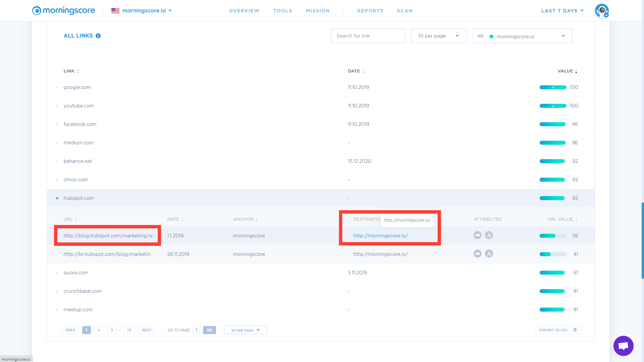
Task: Click the Next pagination button
Action: point(147,330)
